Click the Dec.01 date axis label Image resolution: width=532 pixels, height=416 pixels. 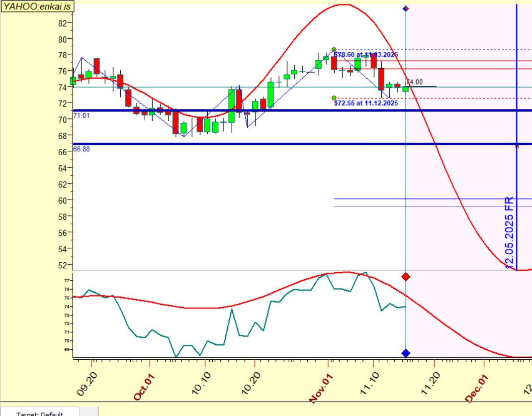tap(477, 388)
